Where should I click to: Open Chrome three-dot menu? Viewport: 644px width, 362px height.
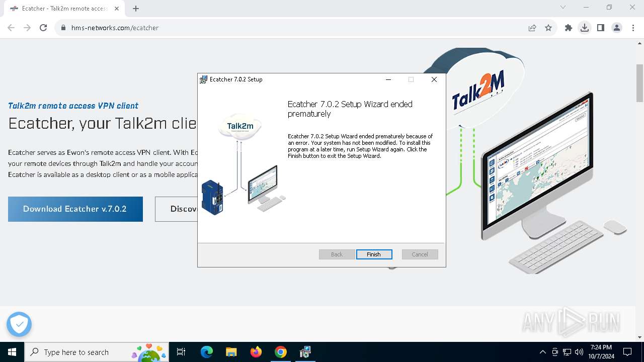[633, 28]
